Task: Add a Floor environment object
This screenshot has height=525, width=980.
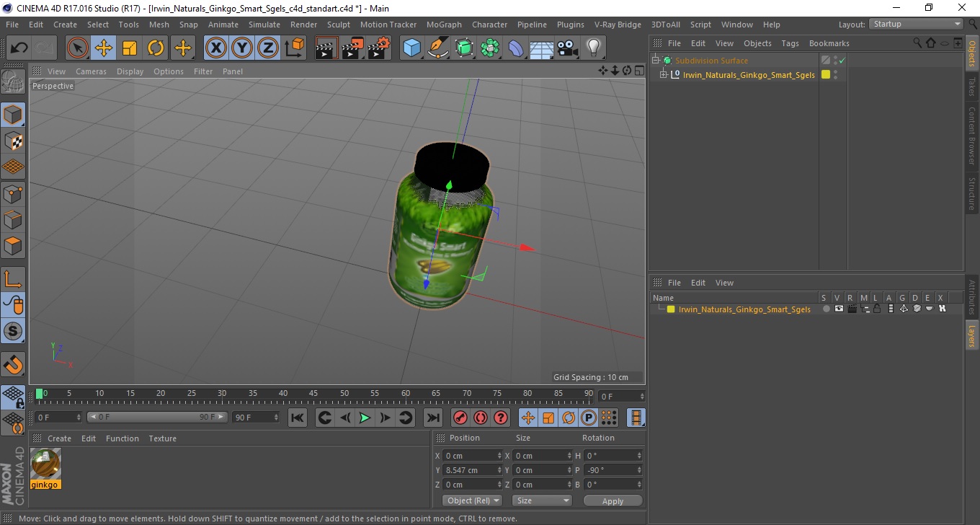Action: [541, 48]
